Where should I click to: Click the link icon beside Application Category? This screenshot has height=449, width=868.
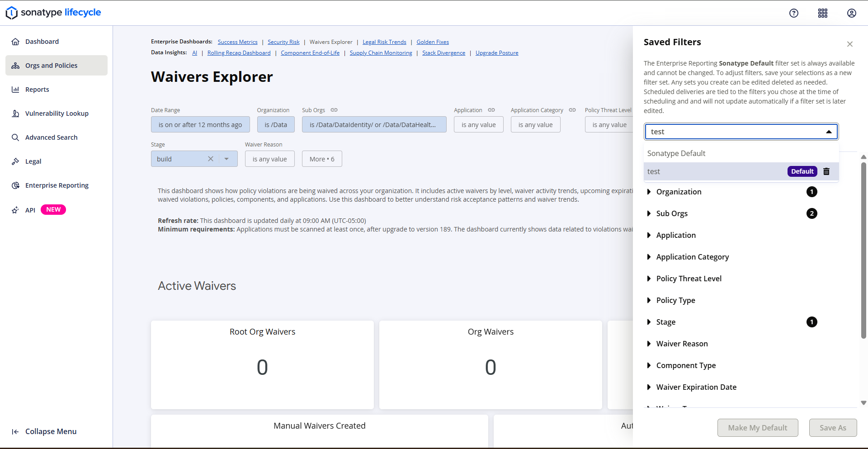click(572, 110)
